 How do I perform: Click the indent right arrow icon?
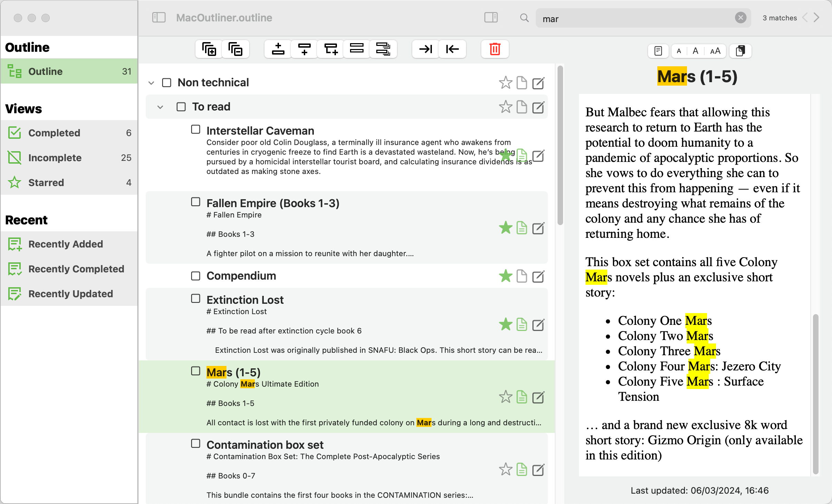pos(426,49)
